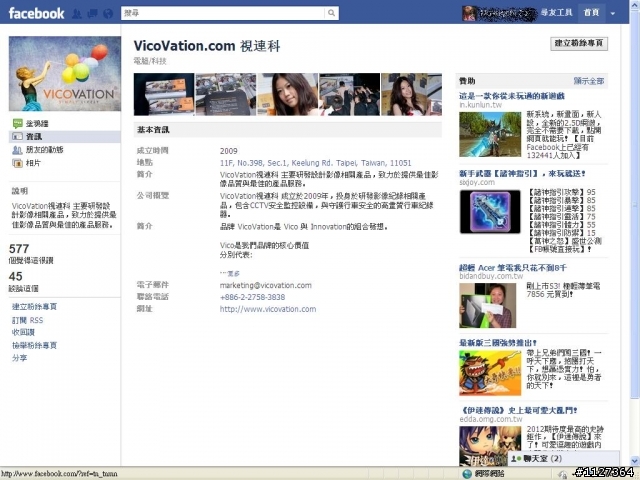The image size is (640, 480).
Task: Open 尋友工具 in top bar
Action: click(556, 13)
